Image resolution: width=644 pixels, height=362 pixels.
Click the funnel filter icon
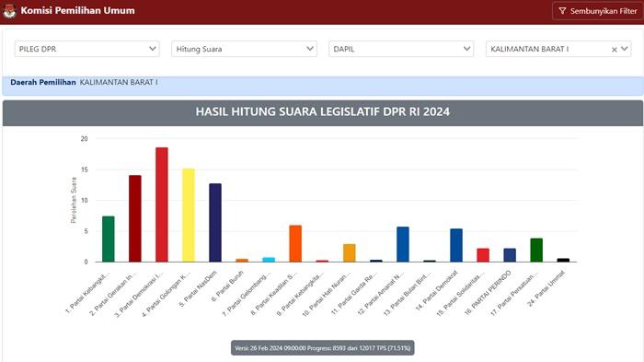[562, 11]
